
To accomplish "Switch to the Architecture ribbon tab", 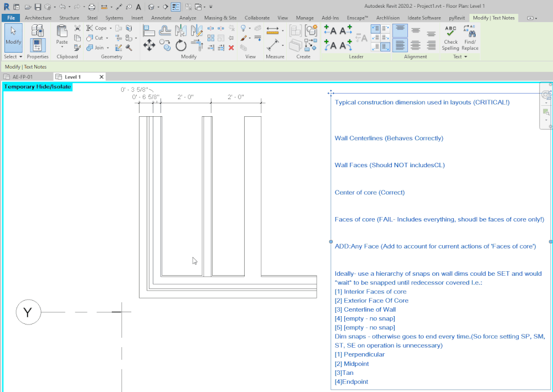I will [38, 18].
